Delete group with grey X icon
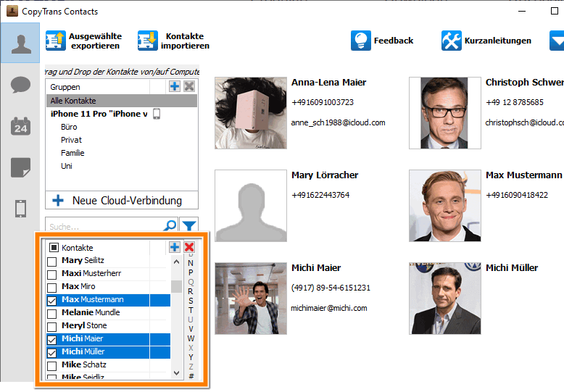The height and width of the screenshot is (392, 564). 189,86
